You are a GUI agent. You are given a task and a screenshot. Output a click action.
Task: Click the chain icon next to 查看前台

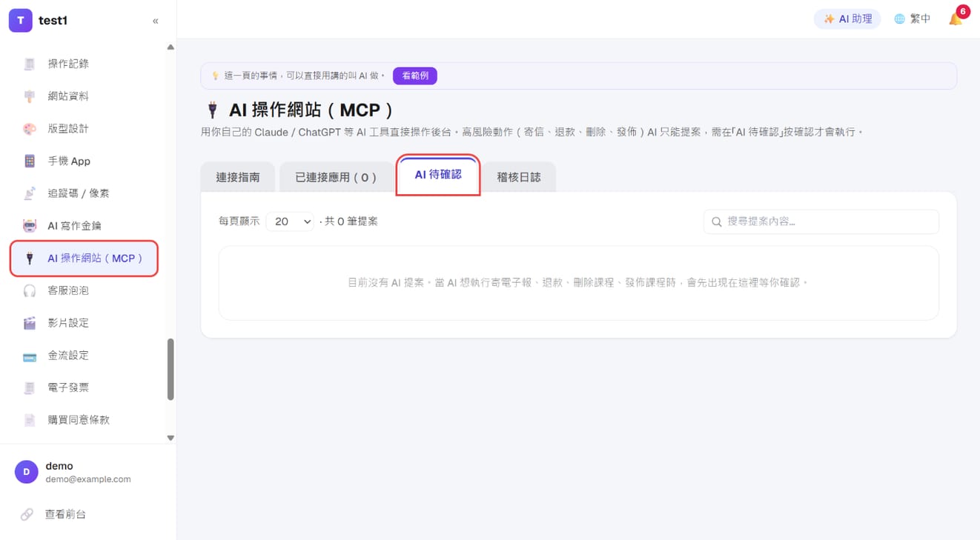click(x=27, y=514)
